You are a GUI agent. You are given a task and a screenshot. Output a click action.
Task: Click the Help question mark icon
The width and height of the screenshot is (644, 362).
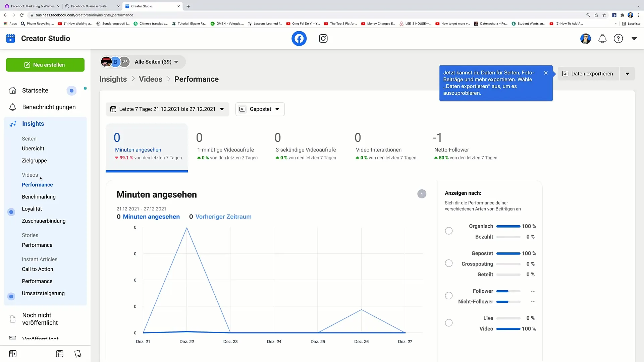[x=619, y=39]
